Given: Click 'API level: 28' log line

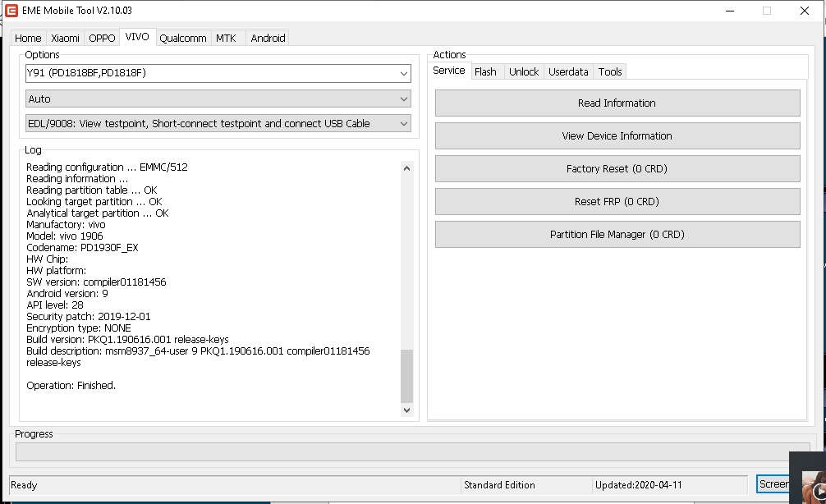Looking at the screenshot, I should coord(55,305).
